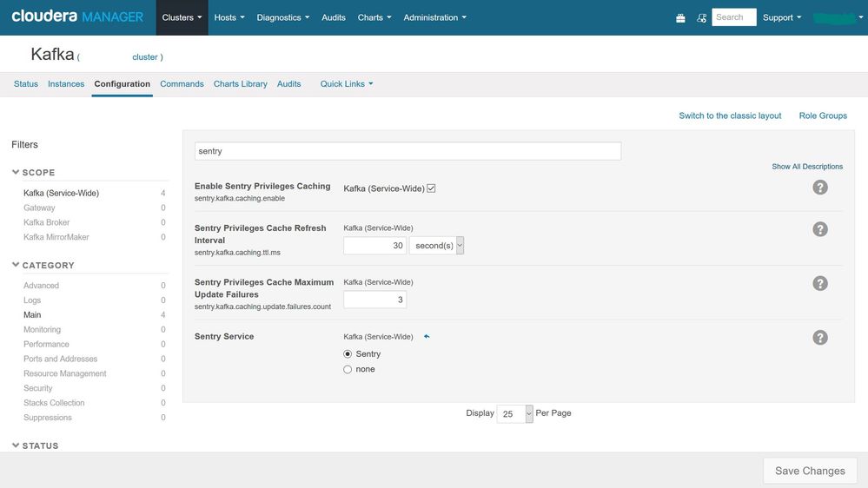Filter by Kafka Broker scope
This screenshot has width=868, height=488.
[47, 222]
